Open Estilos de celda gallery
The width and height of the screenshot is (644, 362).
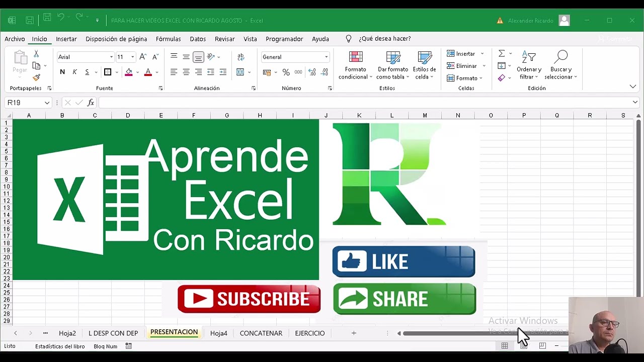click(x=425, y=65)
